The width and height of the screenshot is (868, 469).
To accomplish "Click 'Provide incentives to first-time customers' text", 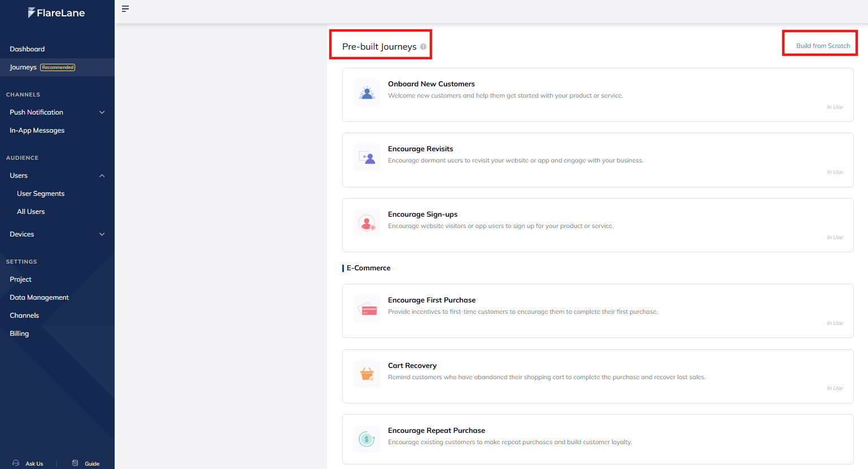I will tap(523, 312).
